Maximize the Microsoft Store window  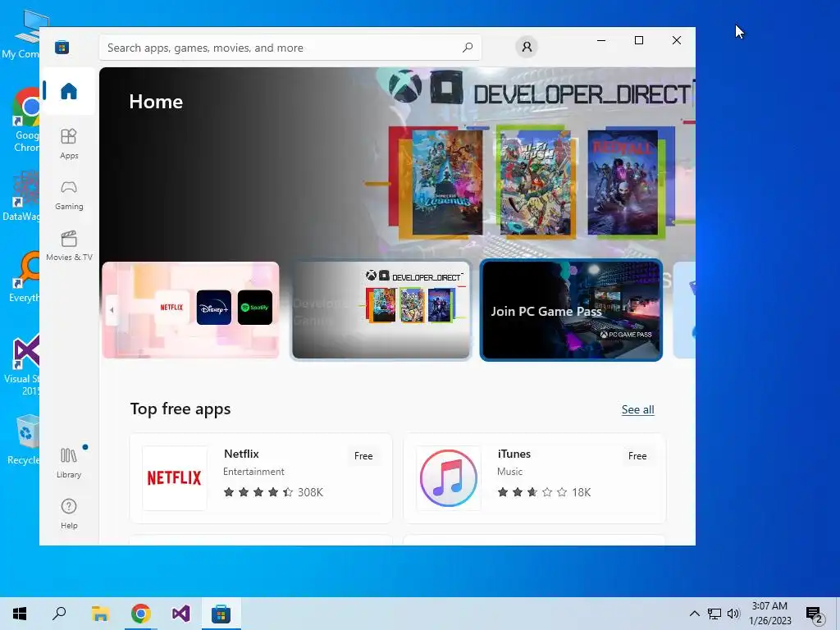638,40
